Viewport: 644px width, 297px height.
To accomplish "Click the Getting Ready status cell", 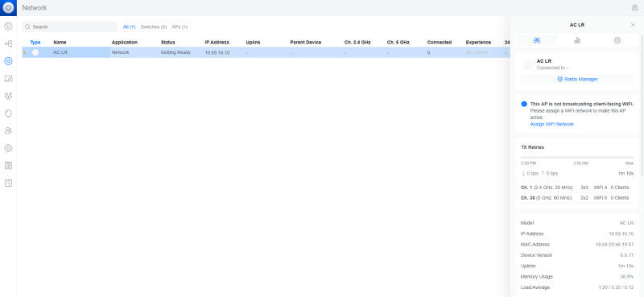I will tap(175, 52).
